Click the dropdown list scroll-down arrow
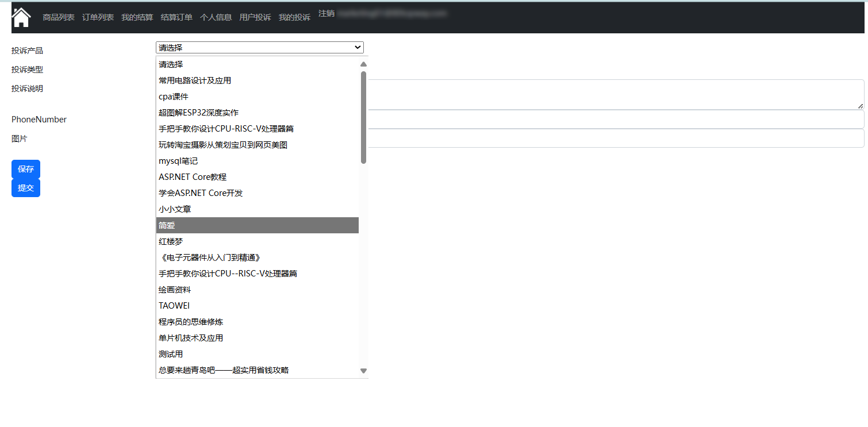The height and width of the screenshot is (427, 868). click(363, 371)
